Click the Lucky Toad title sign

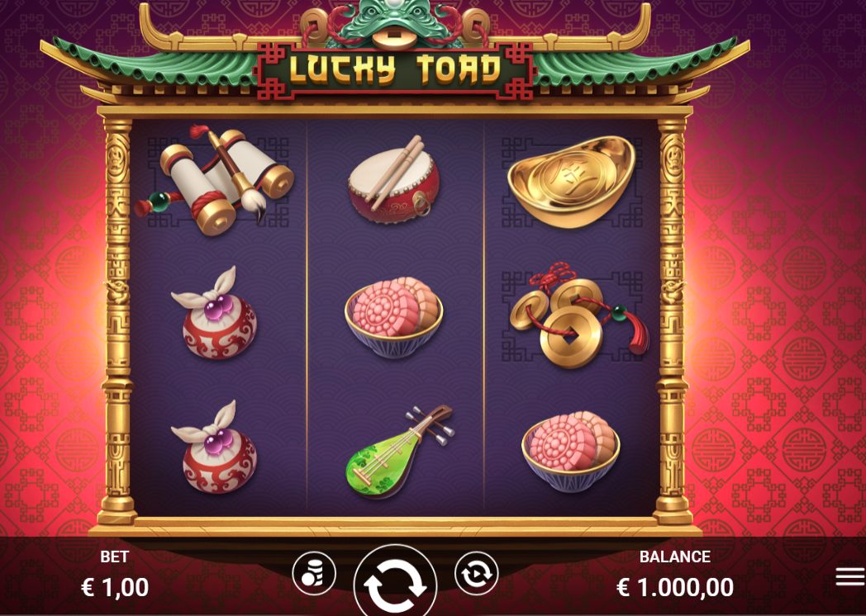click(x=395, y=71)
